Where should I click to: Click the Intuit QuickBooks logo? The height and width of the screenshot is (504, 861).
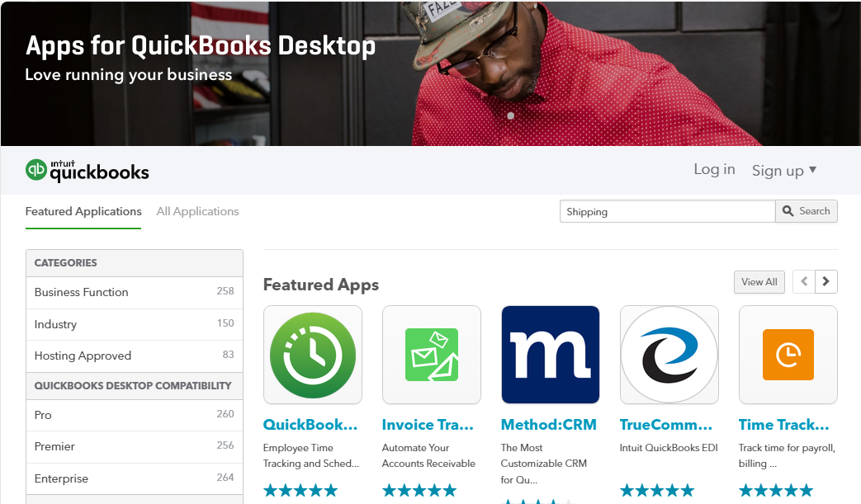(88, 171)
